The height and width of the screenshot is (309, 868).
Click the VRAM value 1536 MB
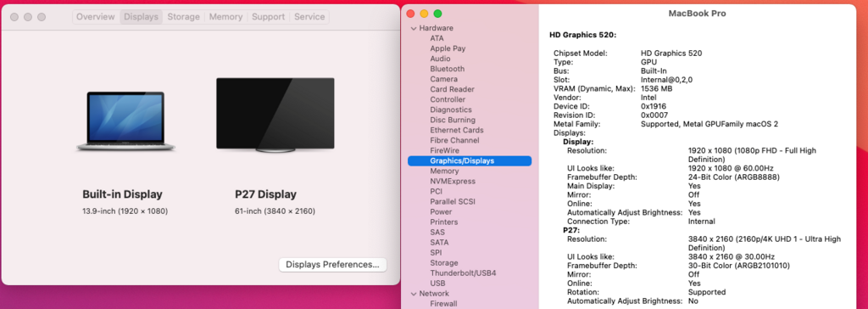point(657,89)
